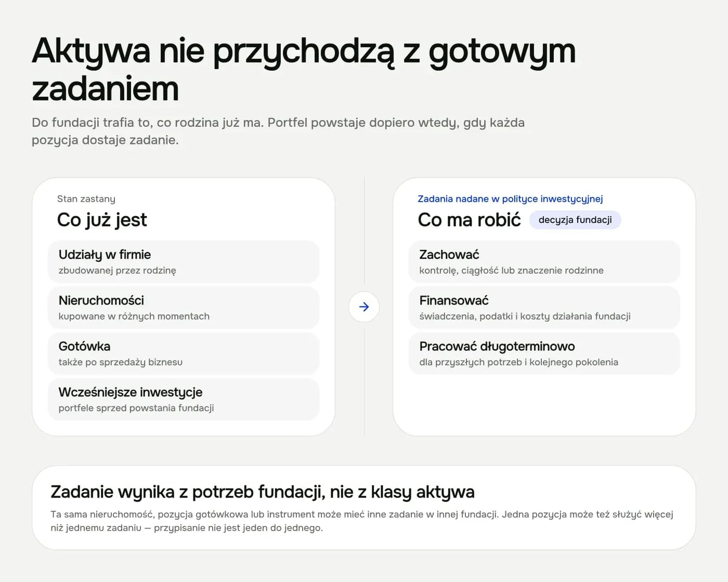Viewport: 728px width, 582px height.
Task: Click the main title 'Aktywa nie przychodzą z gotowym zadaniem'
Action: click(304, 70)
